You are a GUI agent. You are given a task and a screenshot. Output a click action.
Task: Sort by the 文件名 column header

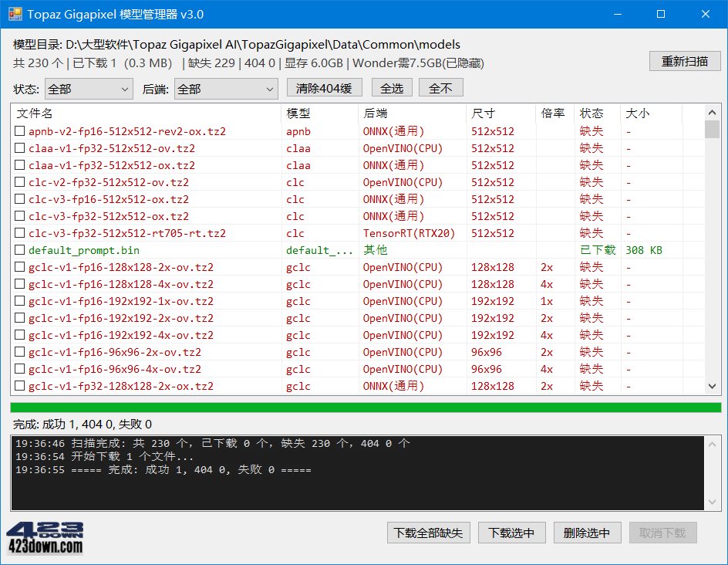click(x=147, y=113)
